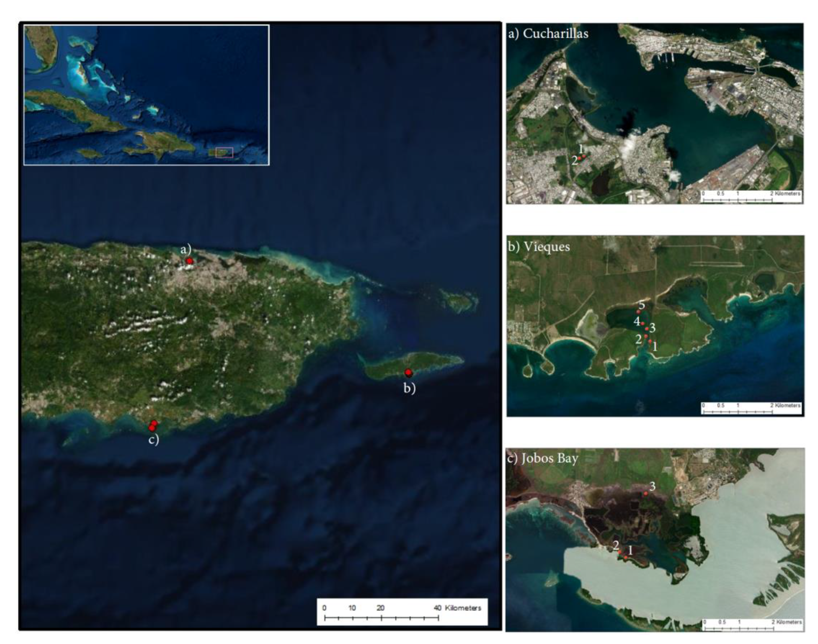Click the "c) Jobos Bay" panel title
This screenshot has height=644, width=818.
coord(542,458)
